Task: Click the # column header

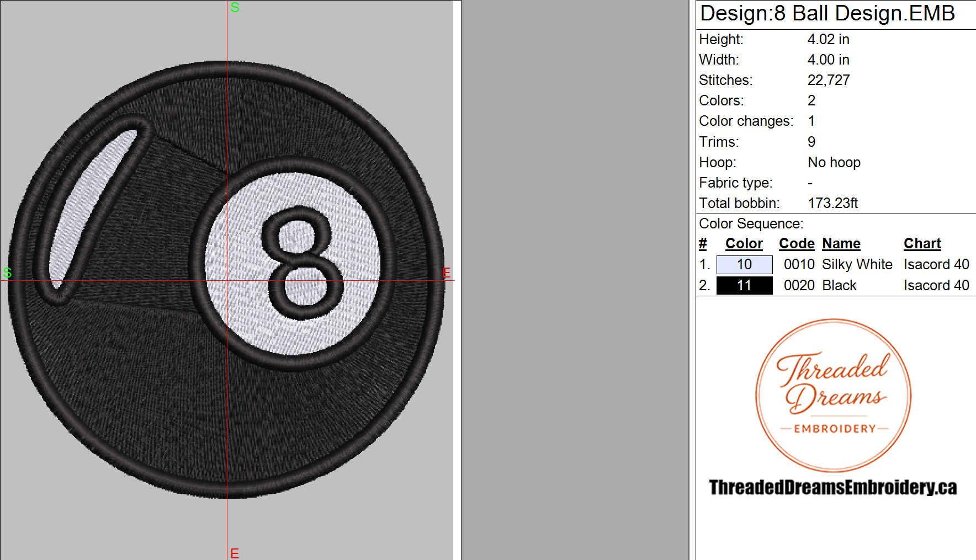Action: tap(703, 244)
